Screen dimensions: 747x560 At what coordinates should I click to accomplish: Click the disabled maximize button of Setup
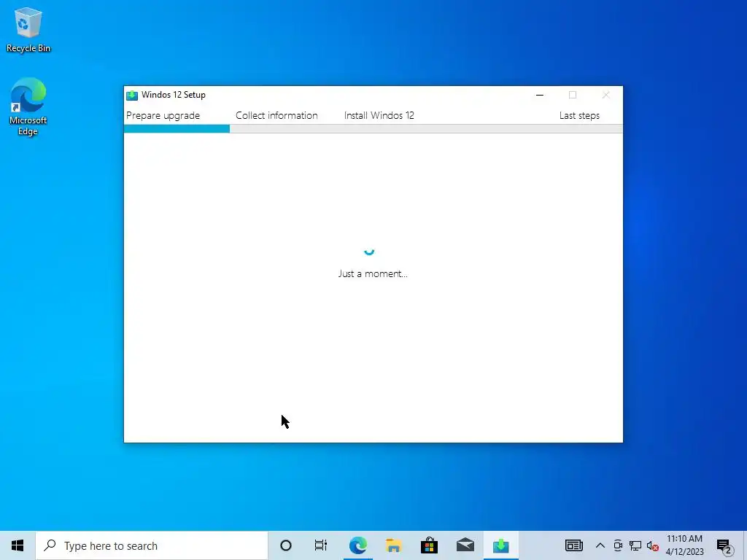(573, 95)
